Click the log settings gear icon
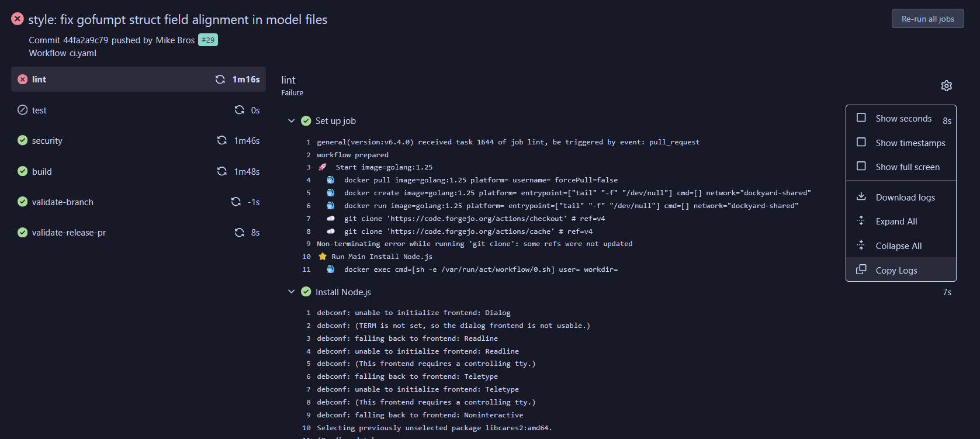Viewport: 980px width, 439px height. (946, 86)
